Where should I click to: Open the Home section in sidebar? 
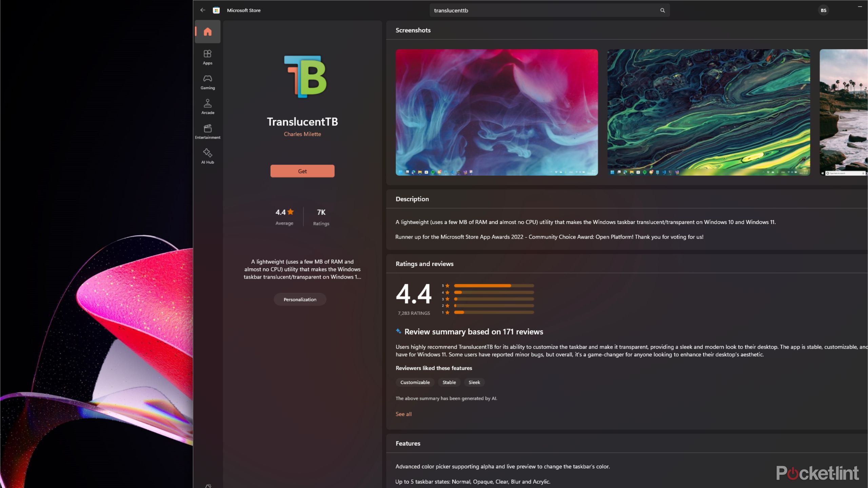click(x=208, y=32)
